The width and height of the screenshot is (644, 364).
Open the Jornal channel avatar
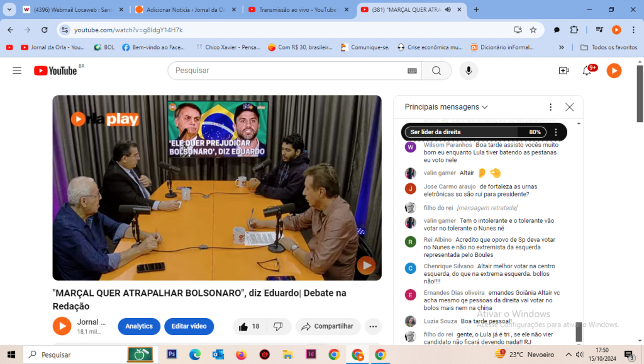click(x=62, y=326)
